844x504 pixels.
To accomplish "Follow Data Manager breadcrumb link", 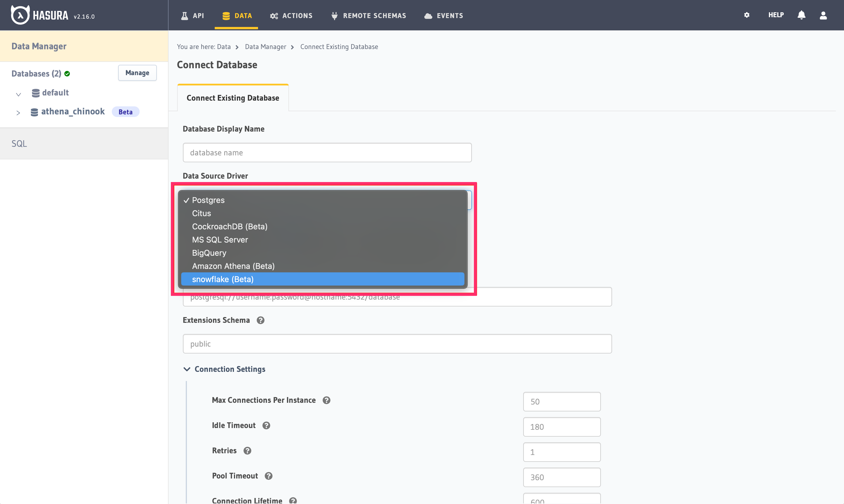I will pos(265,47).
